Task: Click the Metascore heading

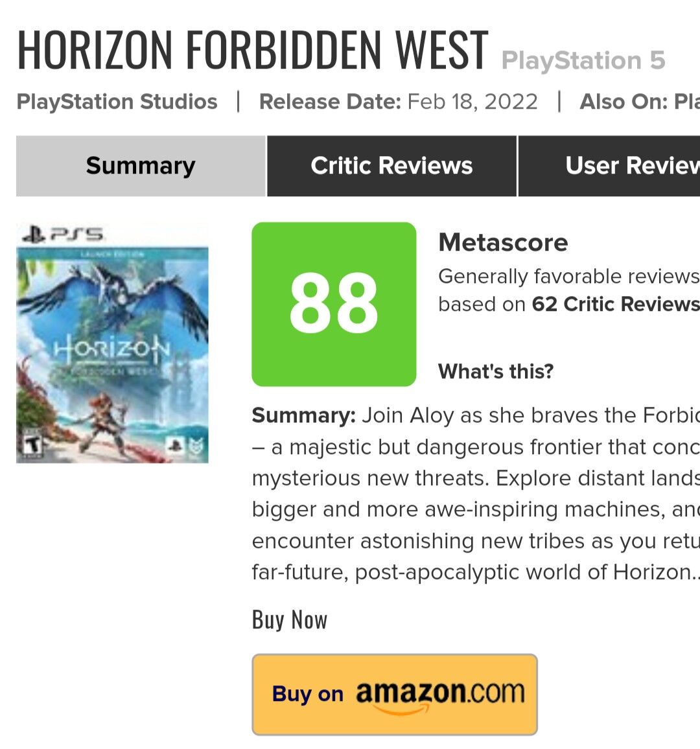Action: tap(503, 242)
